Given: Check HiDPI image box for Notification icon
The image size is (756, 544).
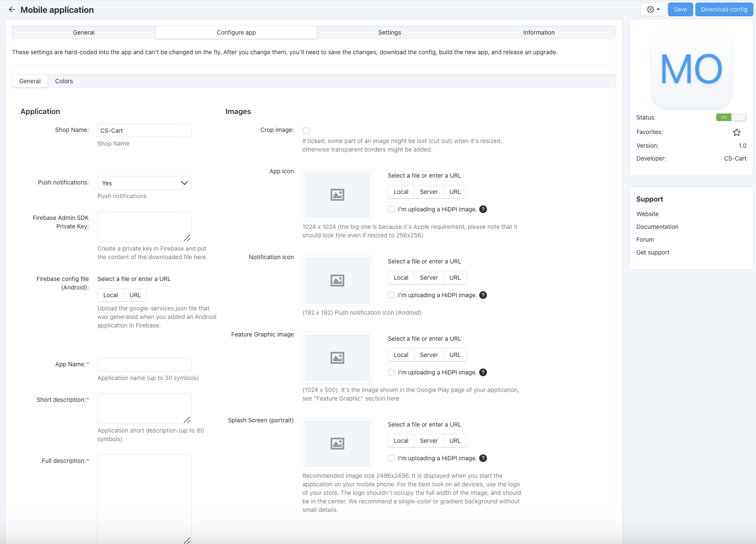Looking at the screenshot, I should click(x=391, y=295).
